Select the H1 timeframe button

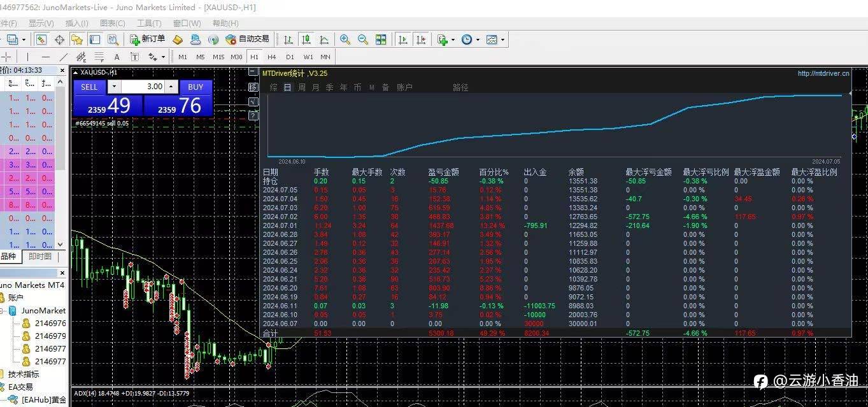(254, 57)
